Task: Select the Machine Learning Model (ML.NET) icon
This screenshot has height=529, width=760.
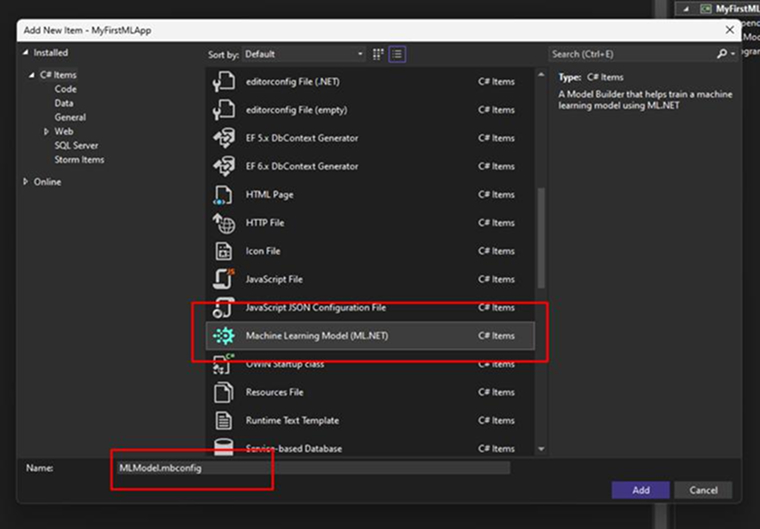Action: pyautogui.click(x=224, y=336)
